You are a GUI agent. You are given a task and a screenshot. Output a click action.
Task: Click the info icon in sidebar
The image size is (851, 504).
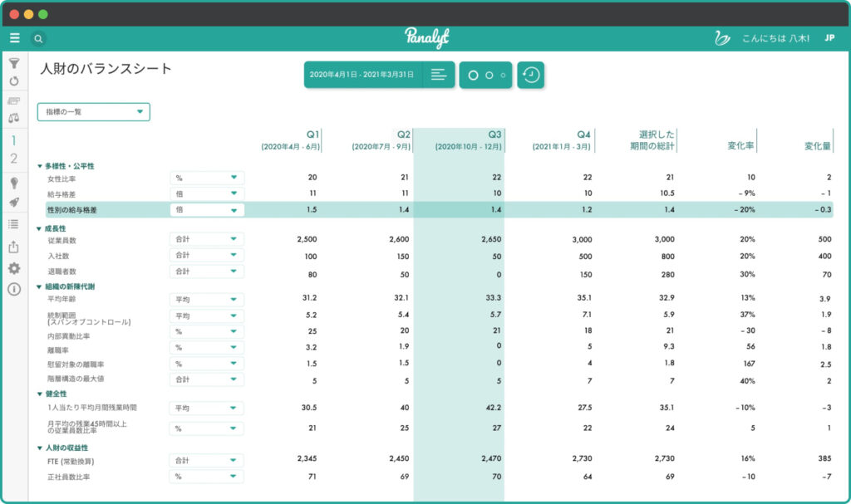point(14,289)
